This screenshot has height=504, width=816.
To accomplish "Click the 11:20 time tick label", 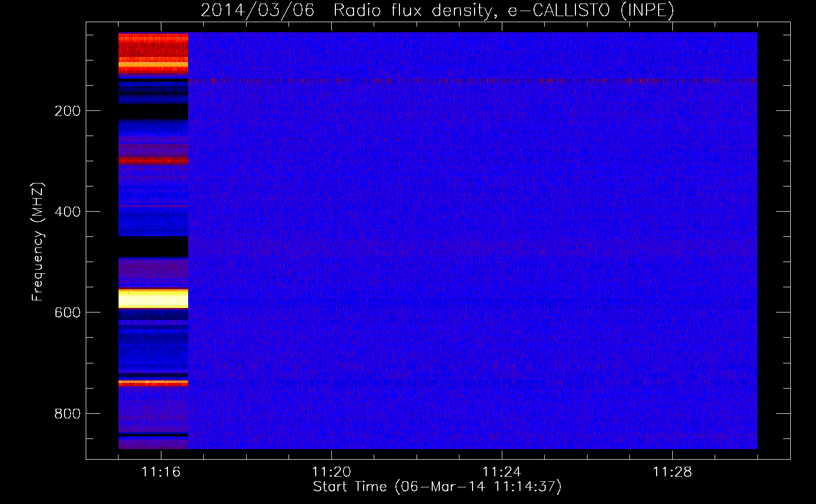I will click(x=331, y=472).
